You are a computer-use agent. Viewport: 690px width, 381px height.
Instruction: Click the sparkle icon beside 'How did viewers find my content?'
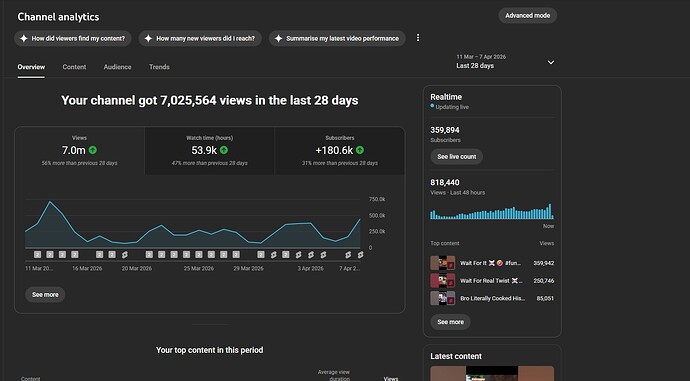tap(24, 38)
